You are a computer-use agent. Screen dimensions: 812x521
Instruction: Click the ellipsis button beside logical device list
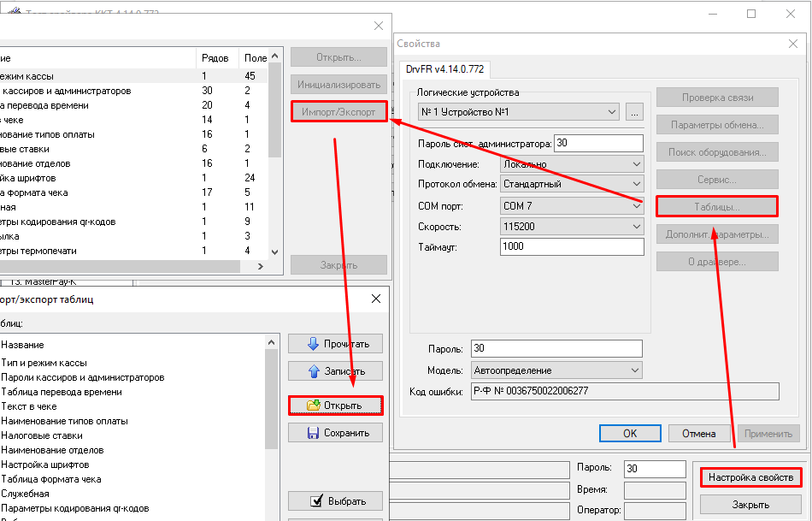point(633,112)
